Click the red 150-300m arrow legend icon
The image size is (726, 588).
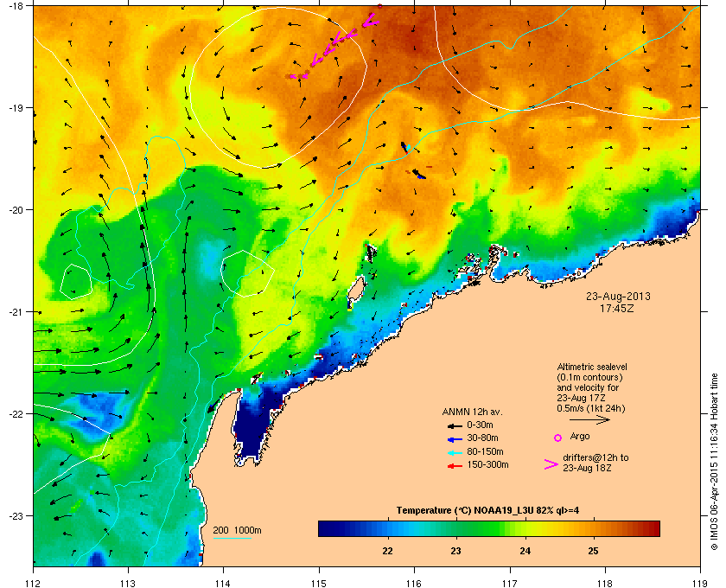455,466
